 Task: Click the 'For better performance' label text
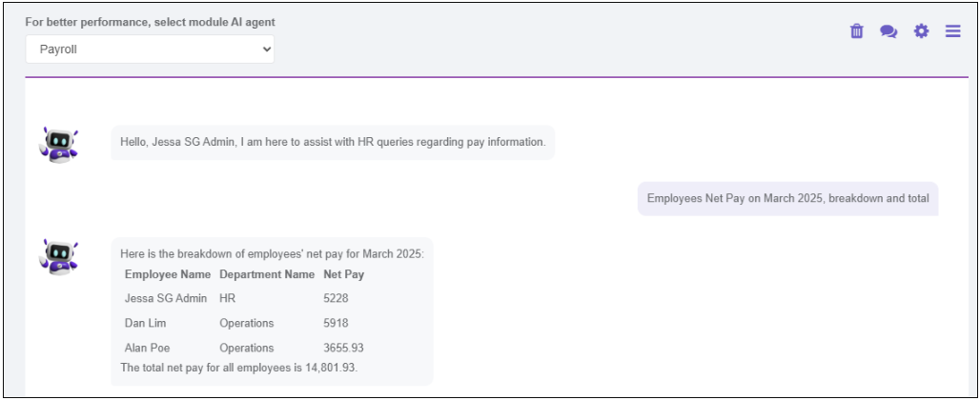point(150,22)
